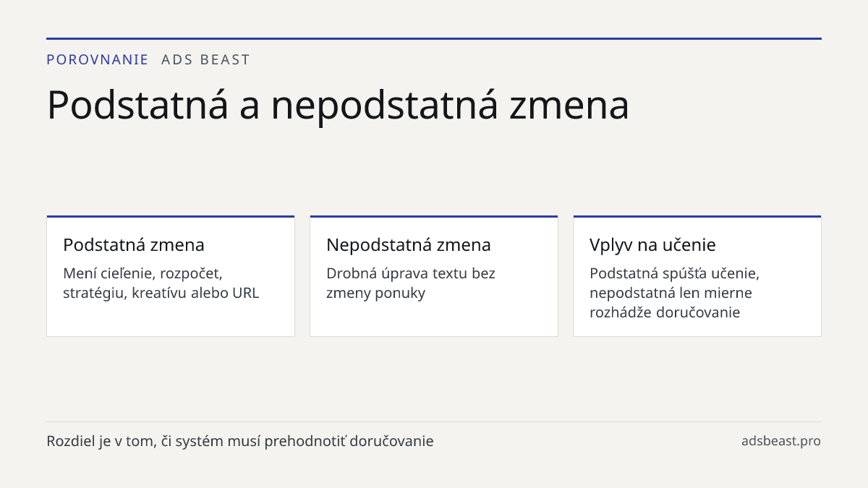This screenshot has height=488, width=868.
Task: Click footer text Rozdiel je v tom
Action: (240, 441)
